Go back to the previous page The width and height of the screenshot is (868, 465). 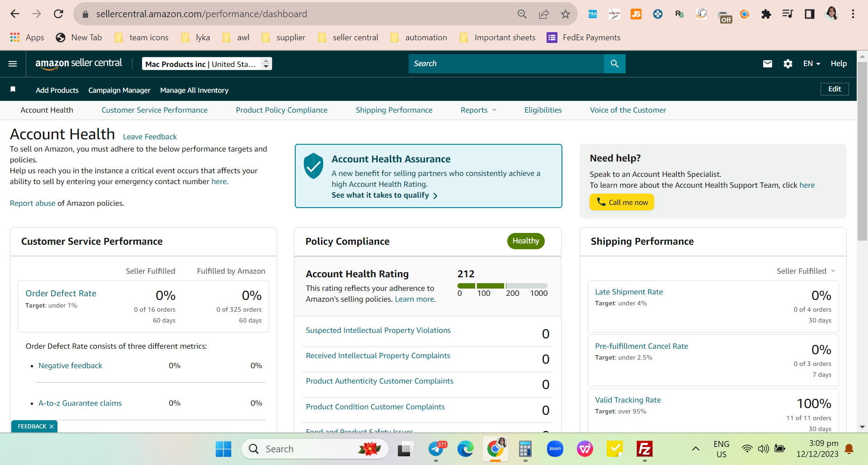[15, 14]
